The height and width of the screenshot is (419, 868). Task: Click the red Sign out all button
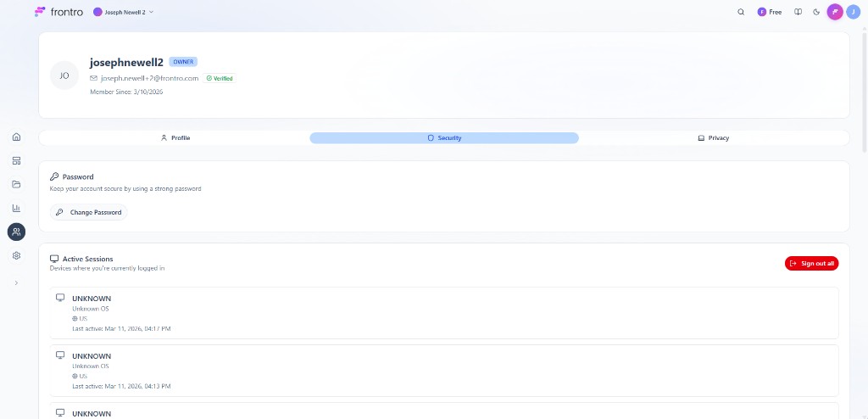coord(811,263)
